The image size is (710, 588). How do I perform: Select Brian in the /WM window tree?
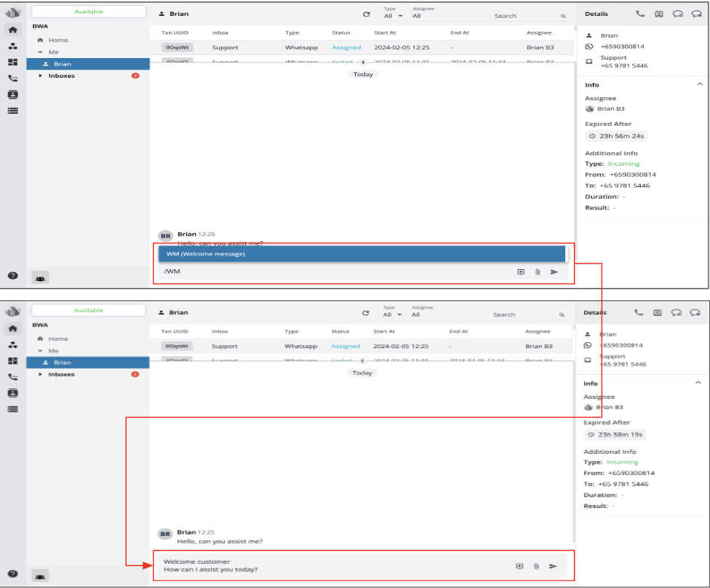tap(88, 64)
